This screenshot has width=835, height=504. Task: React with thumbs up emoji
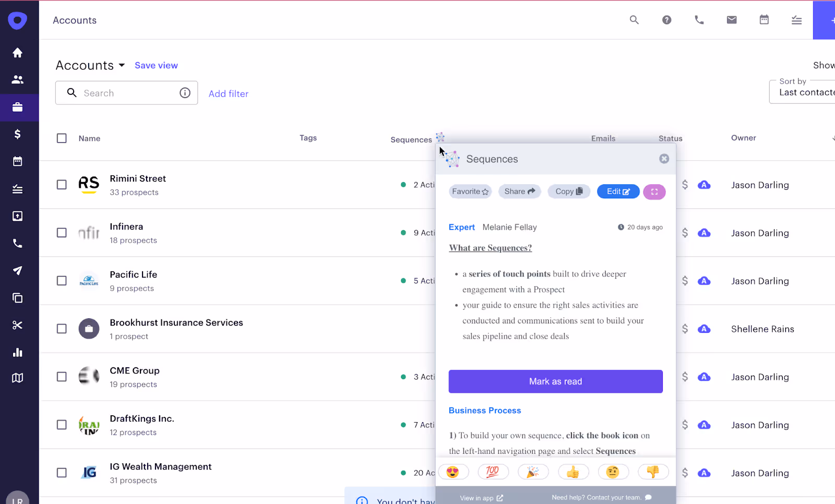click(x=573, y=472)
